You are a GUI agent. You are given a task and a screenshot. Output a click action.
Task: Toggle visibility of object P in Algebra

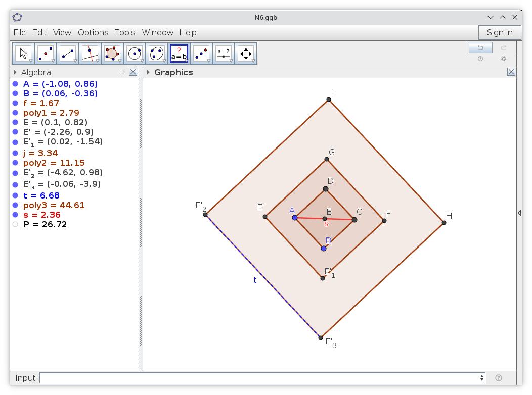click(x=15, y=224)
